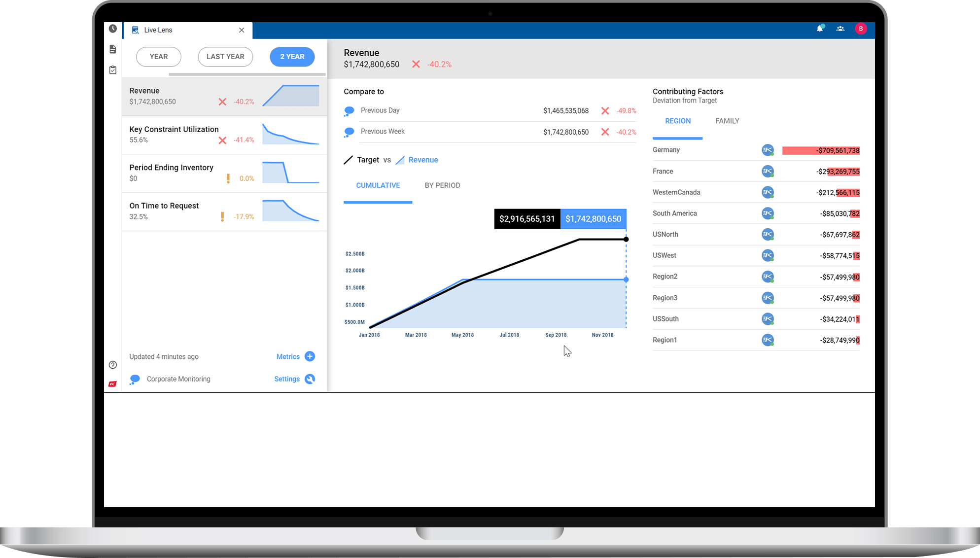Screen dimensions: 980x558
Task: Select the FAMILY tab in Contributing Factors
Action: [x=727, y=120]
